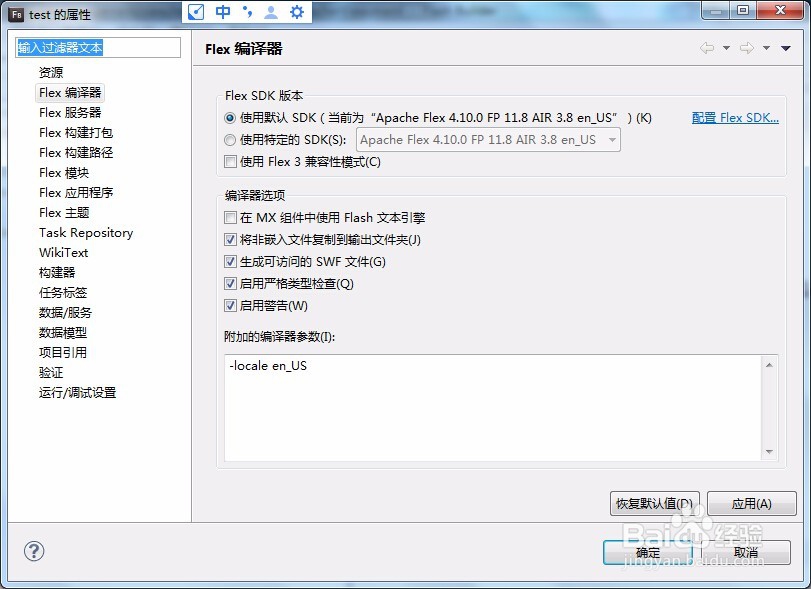811x589 pixels.
Task: Click the IME punctuation mode icon
Action: tap(248, 12)
